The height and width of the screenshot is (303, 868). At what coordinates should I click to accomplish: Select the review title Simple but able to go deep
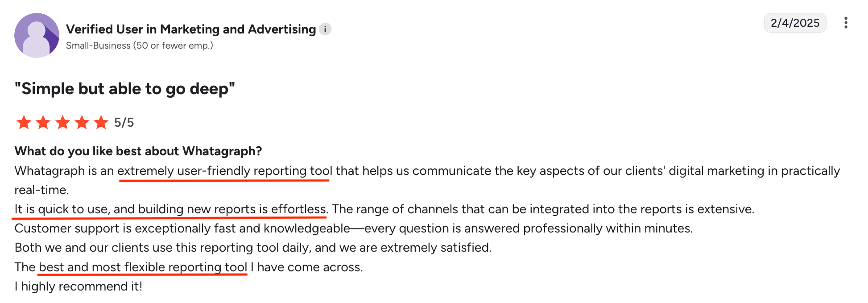tap(124, 88)
